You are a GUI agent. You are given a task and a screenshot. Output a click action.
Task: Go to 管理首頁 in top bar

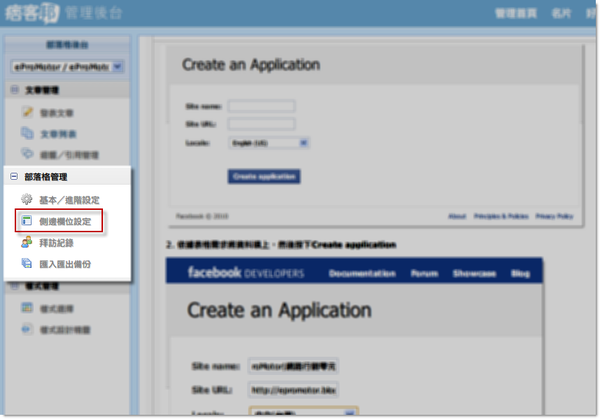(516, 13)
